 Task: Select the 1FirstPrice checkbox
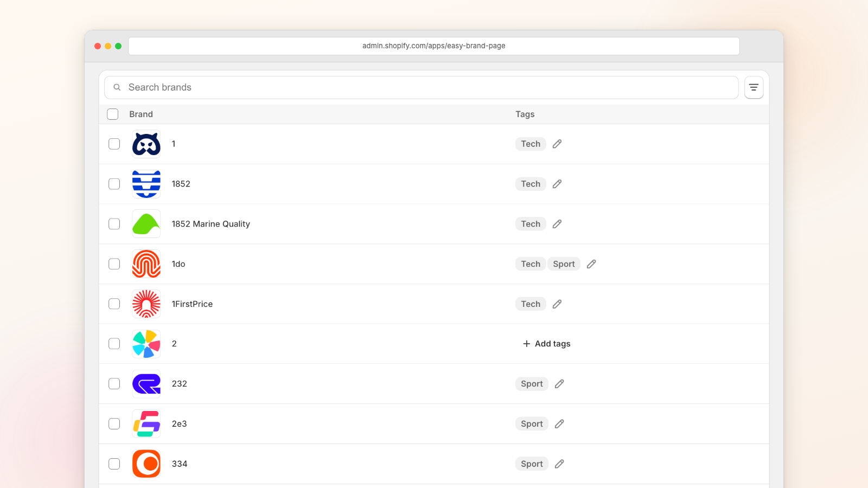(x=114, y=304)
